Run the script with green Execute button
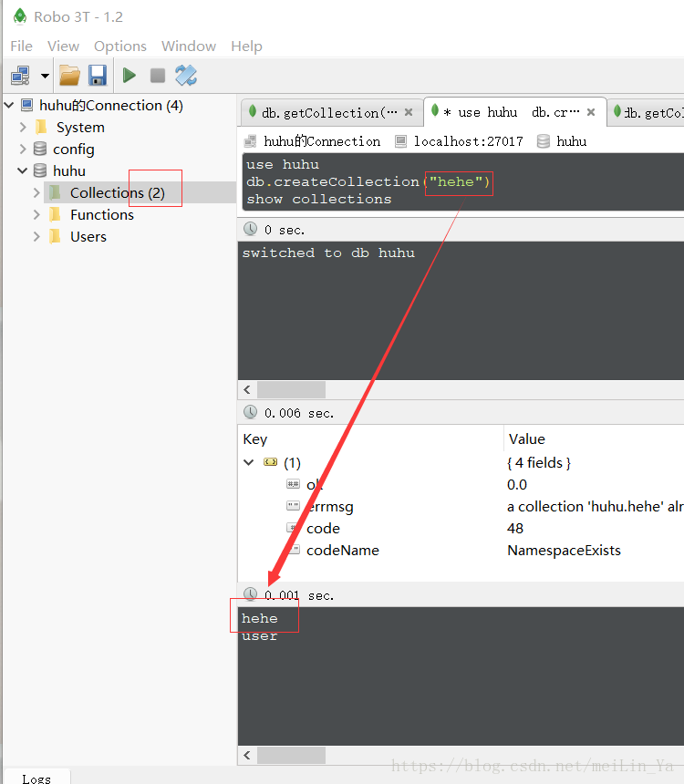The height and width of the screenshot is (784, 684). (x=130, y=76)
